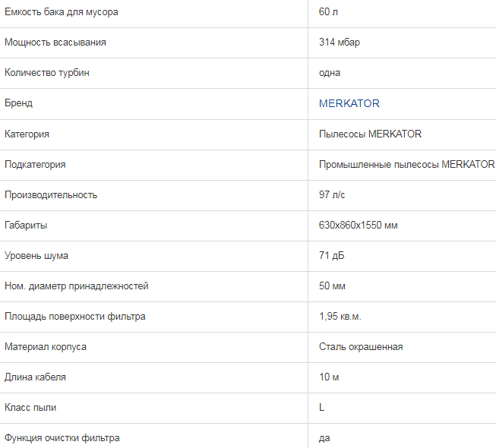Viewport: 496px width, 448px height.
Task: Click the 'Сталь окрашенная' body material value
Action: click(x=361, y=346)
